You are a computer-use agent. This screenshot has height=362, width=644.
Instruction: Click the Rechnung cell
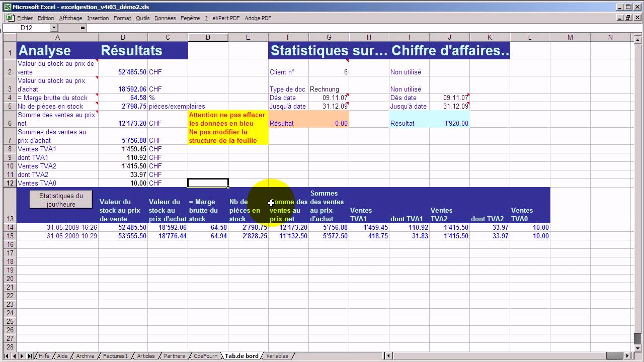329,85
